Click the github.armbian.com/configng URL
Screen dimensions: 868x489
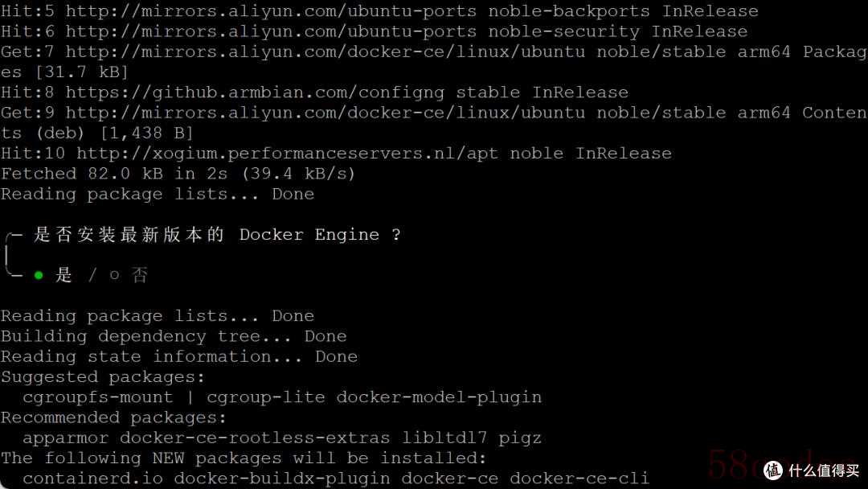(256, 92)
